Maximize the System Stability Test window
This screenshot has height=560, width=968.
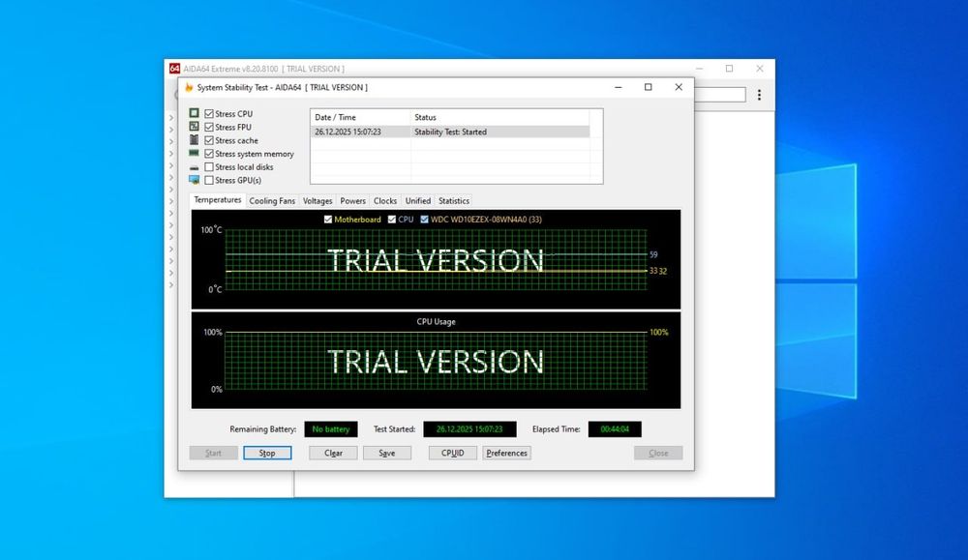(x=649, y=87)
